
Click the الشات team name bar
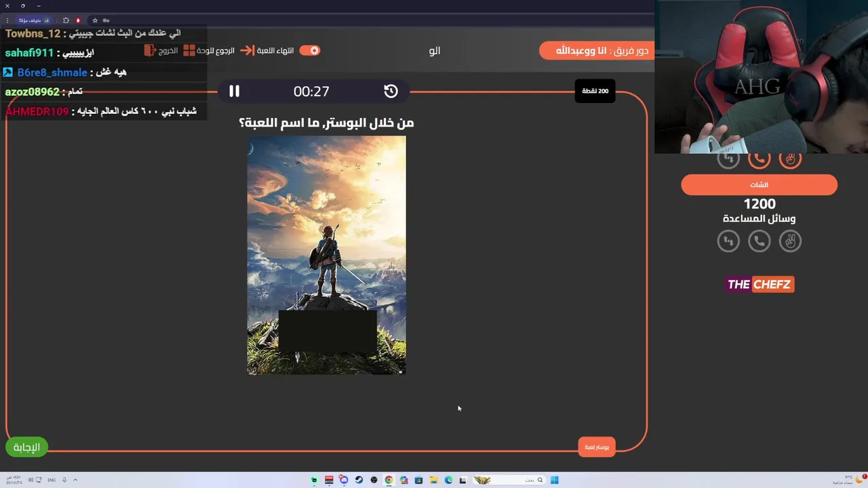point(759,184)
